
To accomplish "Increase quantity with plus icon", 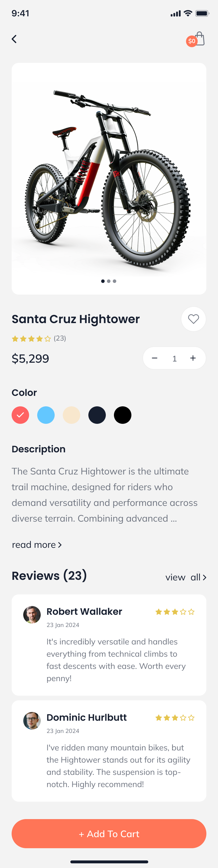I will tap(193, 358).
